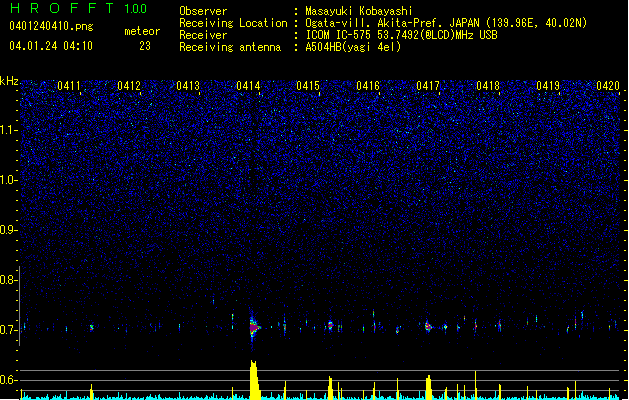Click the 0413 time marker
Screen dimensions: 629x400
tap(188, 86)
